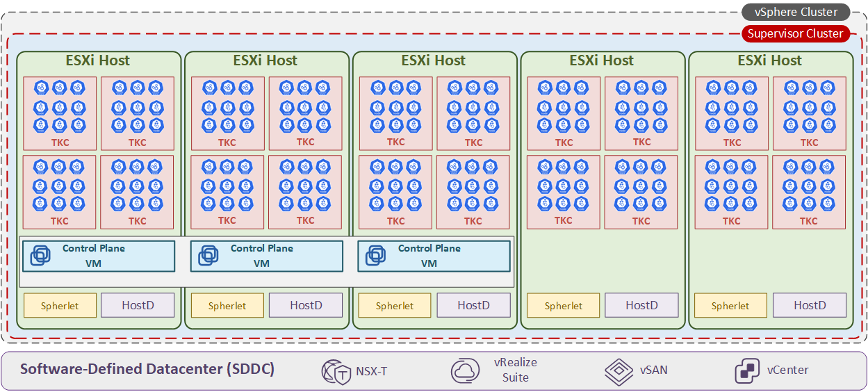
Task: Click lower-right TKC label in rightmost host
Action: [809, 221]
